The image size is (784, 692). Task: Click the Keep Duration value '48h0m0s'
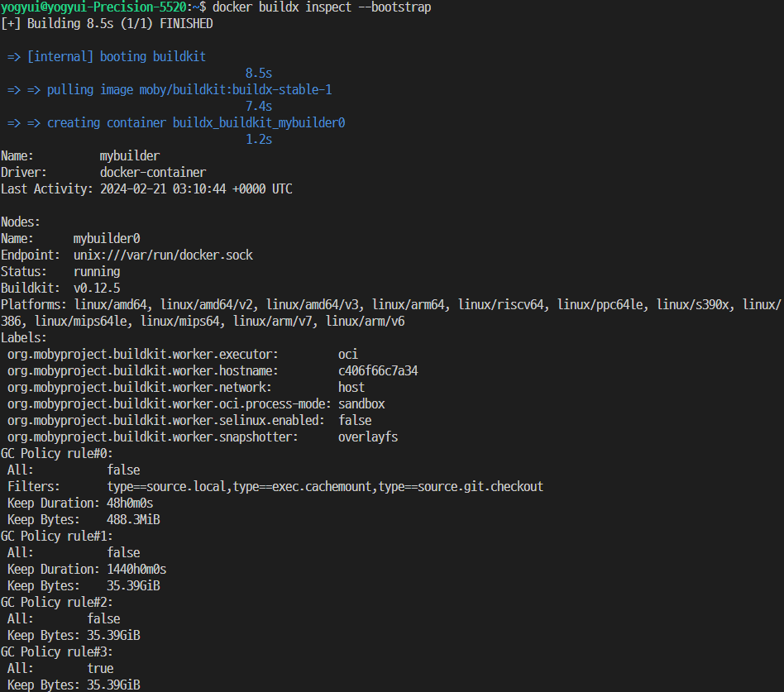(x=130, y=503)
